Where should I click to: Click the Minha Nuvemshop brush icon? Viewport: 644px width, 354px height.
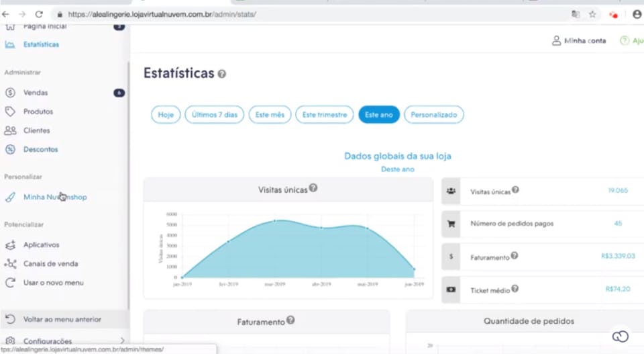click(10, 197)
